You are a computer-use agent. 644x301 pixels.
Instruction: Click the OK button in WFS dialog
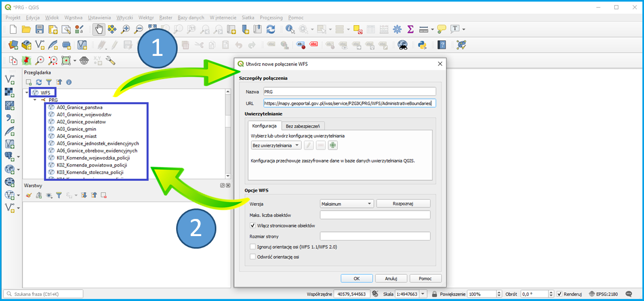[356, 278]
